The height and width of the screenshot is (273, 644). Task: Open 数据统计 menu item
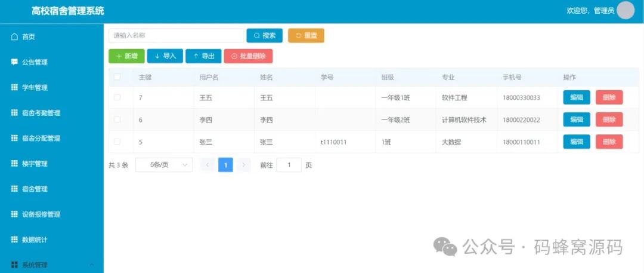point(52,240)
